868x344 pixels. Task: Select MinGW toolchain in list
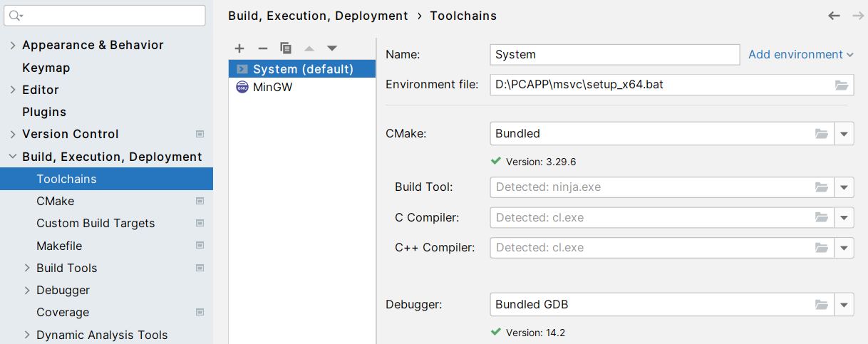pyautogui.click(x=273, y=88)
